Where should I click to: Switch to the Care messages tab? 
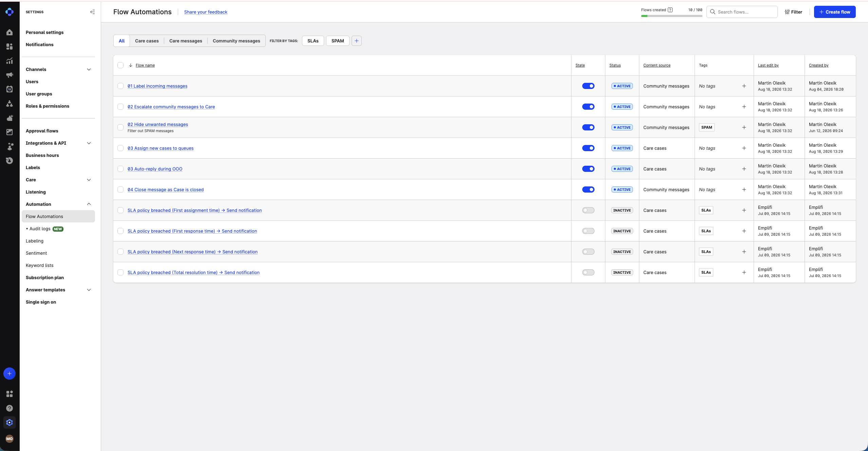tap(186, 41)
